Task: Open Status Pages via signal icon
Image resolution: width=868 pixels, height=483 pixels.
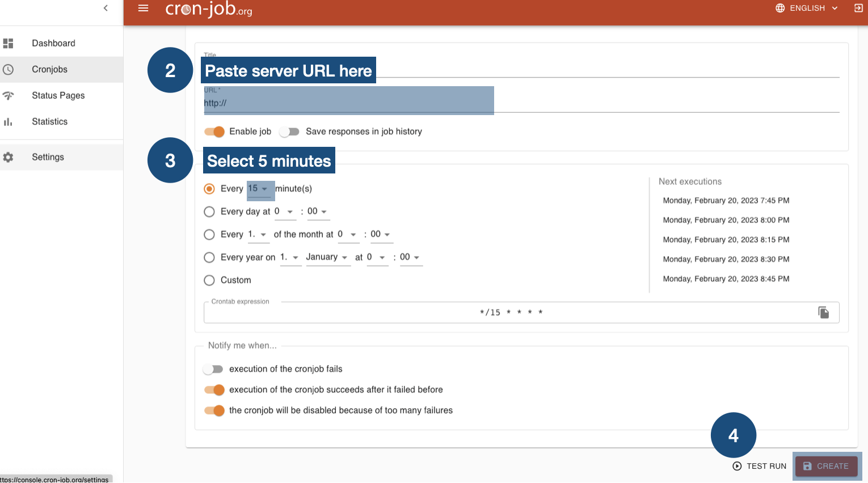Action: click(x=8, y=95)
